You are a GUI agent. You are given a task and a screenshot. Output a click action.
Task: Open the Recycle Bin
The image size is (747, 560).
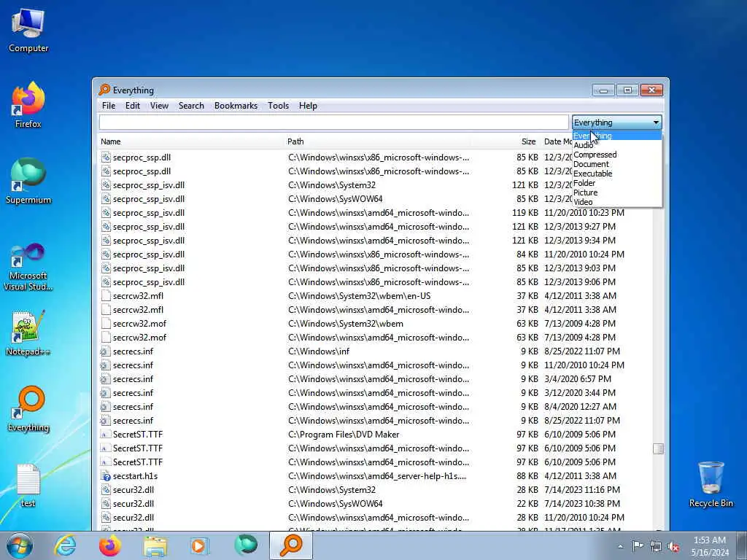[x=711, y=484]
